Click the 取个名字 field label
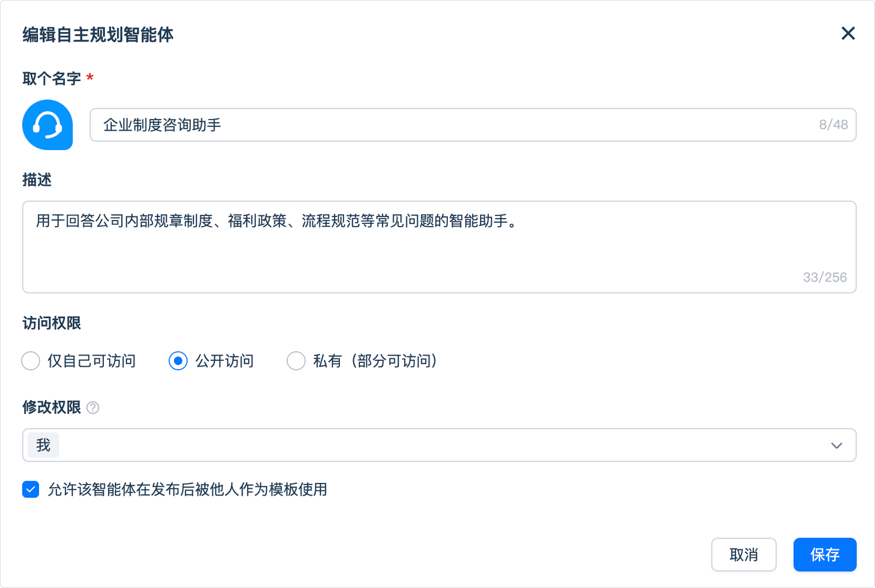 51,79
